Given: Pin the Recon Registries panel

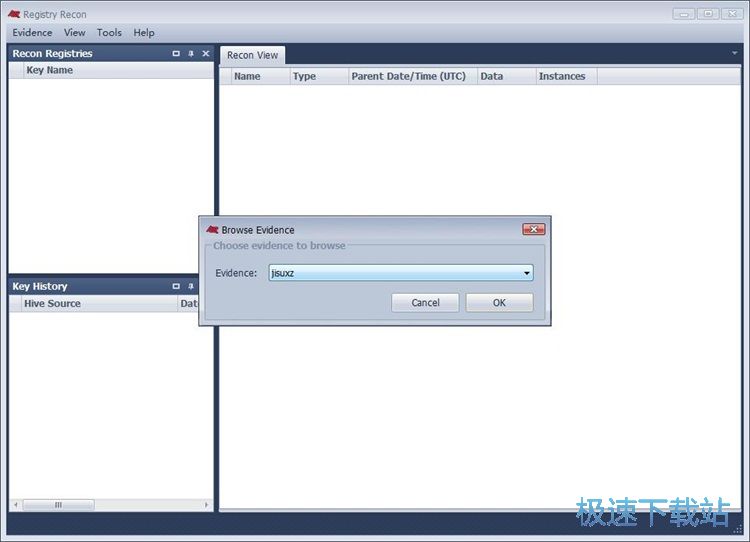Looking at the screenshot, I should (191, 54).
